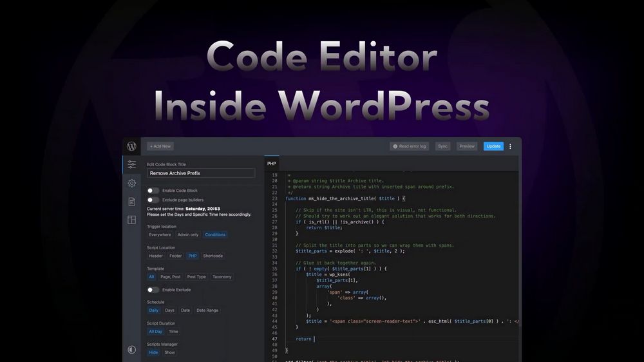Toggle Enable Code Block switch
Viewport: 644px width, 362px height.
pyautogui.click(x=153, y=191)
